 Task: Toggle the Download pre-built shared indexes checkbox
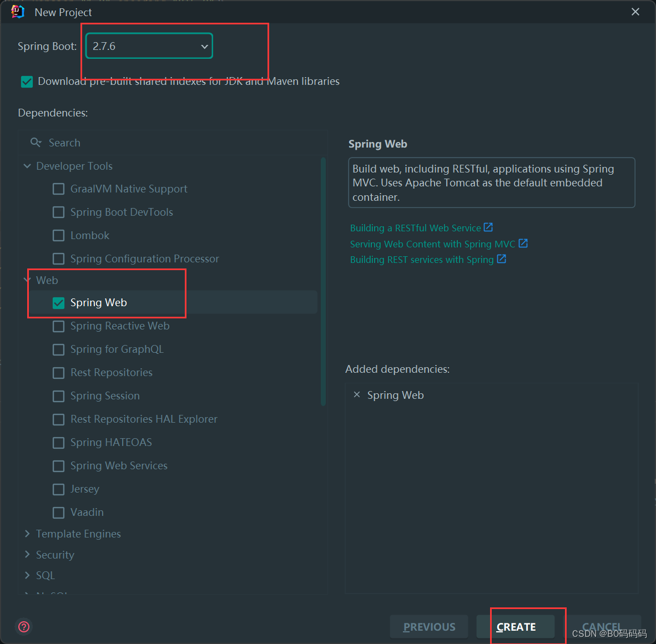(27, 82)
